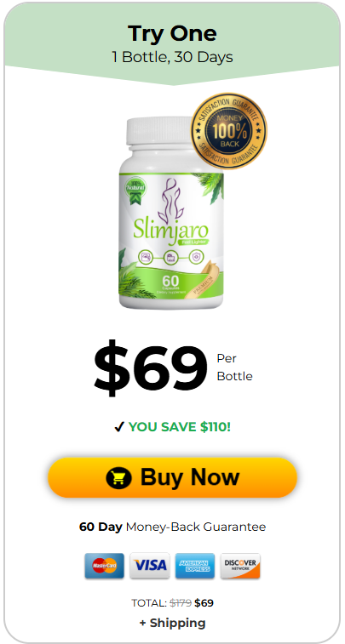345x644 pixels.
Task: Click the 60 Day Money-Back Guarantee text
Action: point(172,527)
